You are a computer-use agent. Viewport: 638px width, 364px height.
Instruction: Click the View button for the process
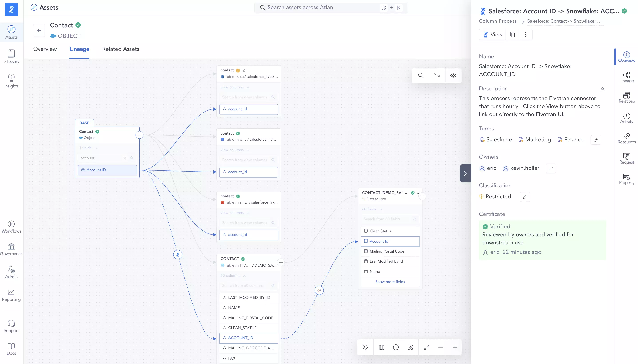pyautogui.click(x=493, y=34)
